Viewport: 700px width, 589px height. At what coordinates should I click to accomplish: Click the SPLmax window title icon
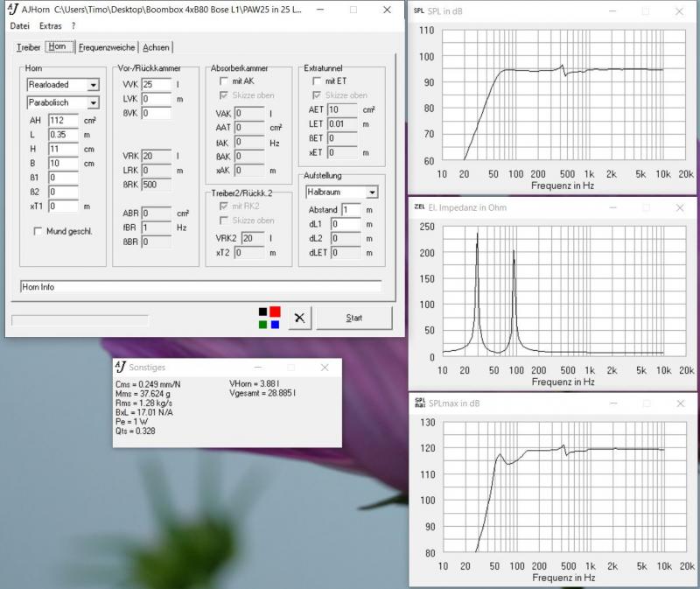418,403
